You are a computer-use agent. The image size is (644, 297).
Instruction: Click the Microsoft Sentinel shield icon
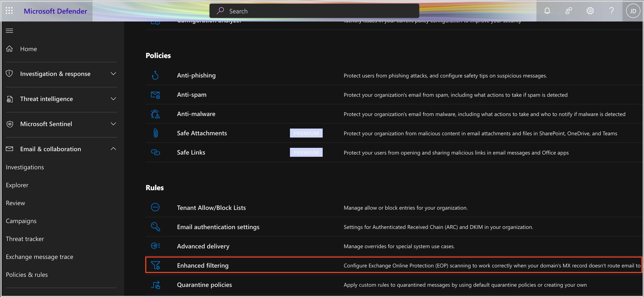pos(9,124)
